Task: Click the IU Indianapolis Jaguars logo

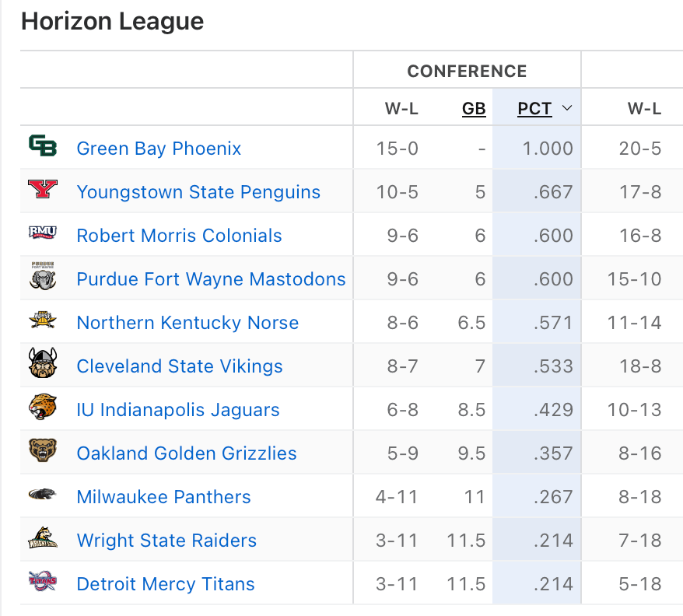Action: 43,408
